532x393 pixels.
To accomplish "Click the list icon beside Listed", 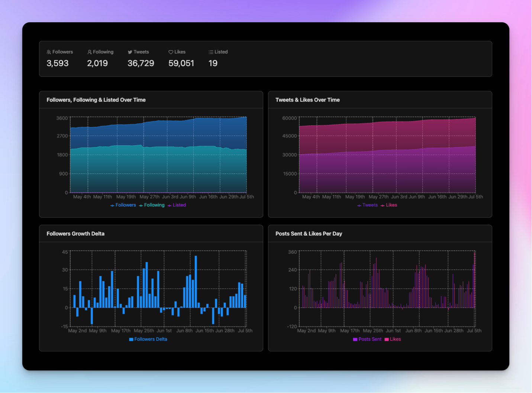I will tap(211, 52).
